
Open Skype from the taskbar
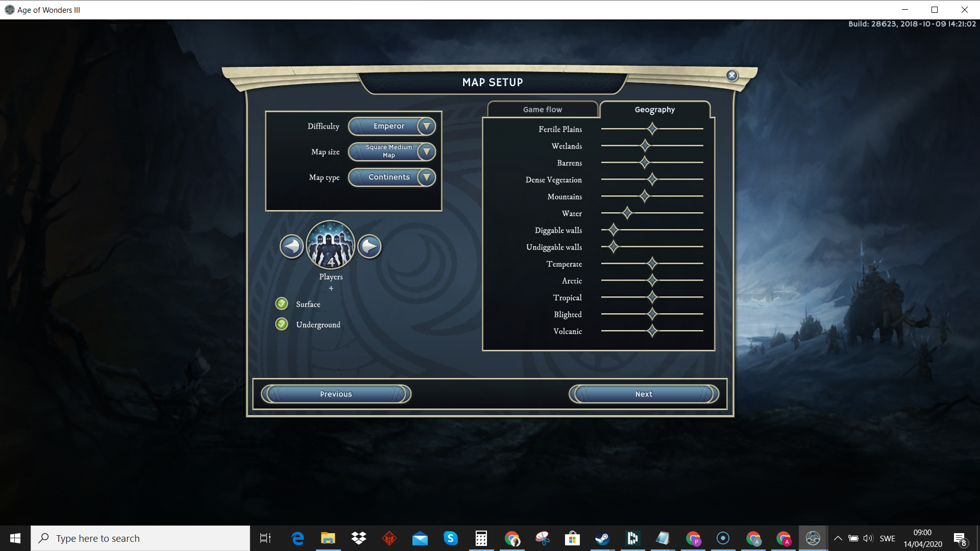coord(450,538)
